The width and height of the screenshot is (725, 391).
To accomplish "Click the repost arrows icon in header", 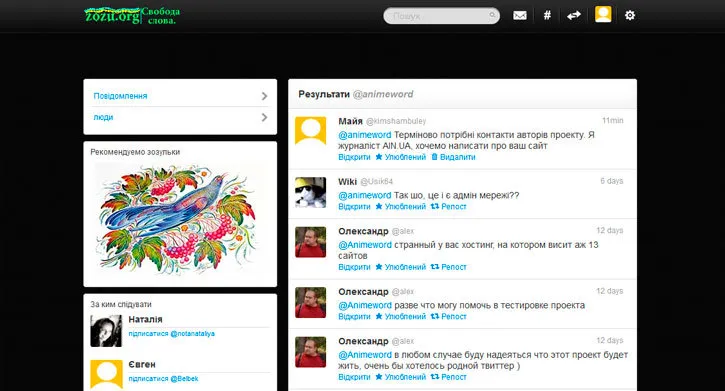I will tap(574, 16).
